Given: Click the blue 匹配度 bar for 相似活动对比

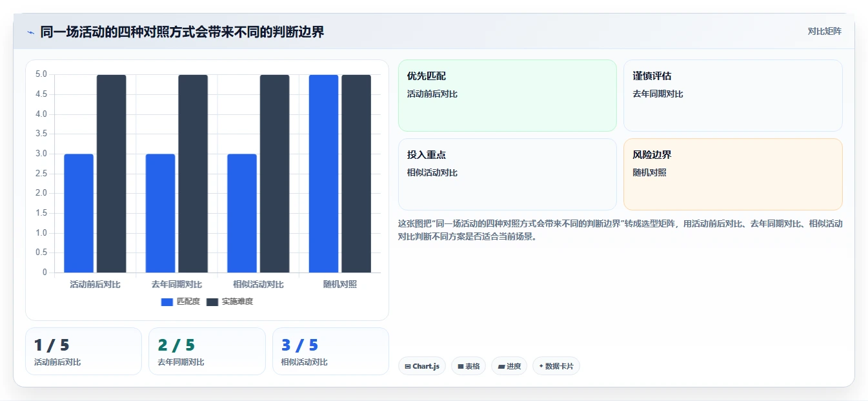Looking at the screenshot, I should tap(242, 213).
